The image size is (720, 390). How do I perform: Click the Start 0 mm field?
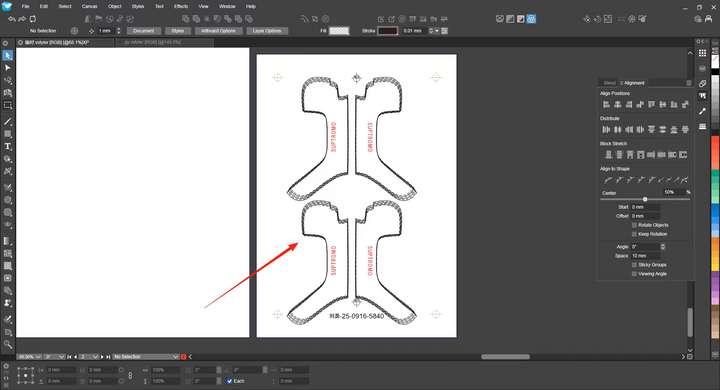(645, 207)
